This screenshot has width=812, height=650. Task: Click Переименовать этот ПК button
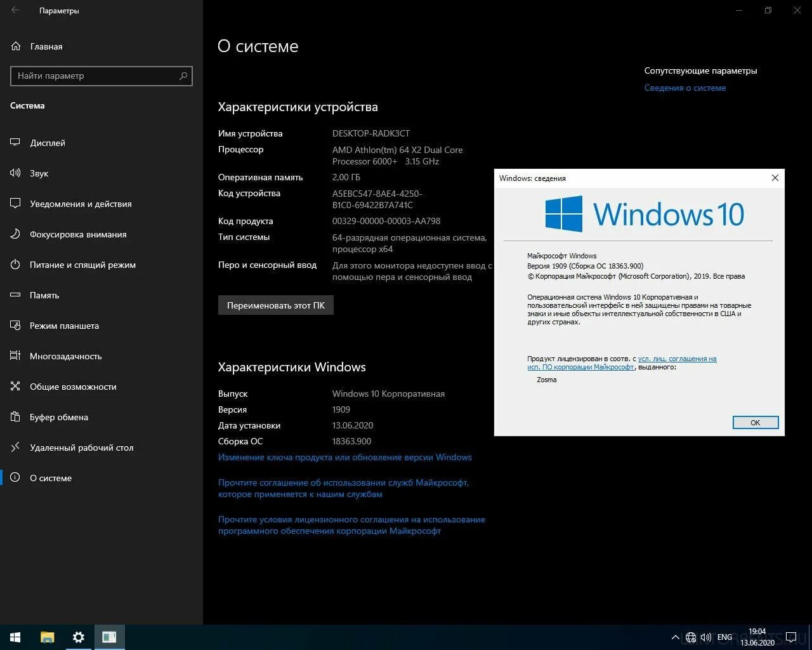(276, 305)
